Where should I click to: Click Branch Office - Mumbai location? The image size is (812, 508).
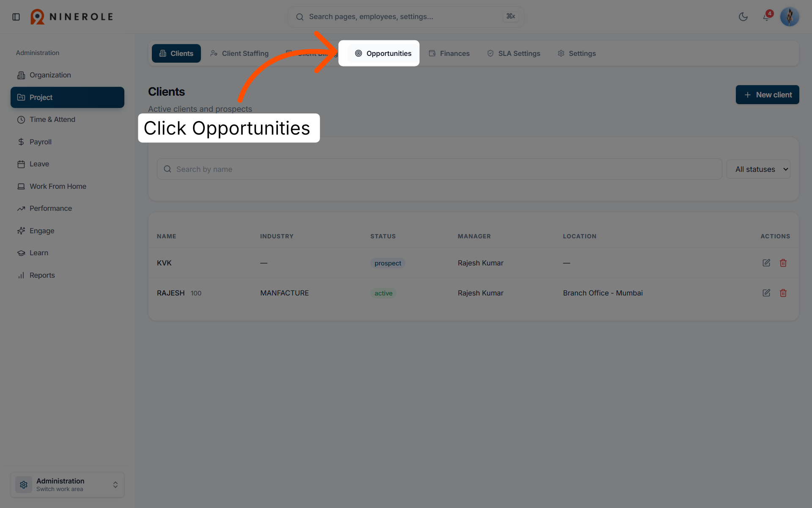(603, 293)
